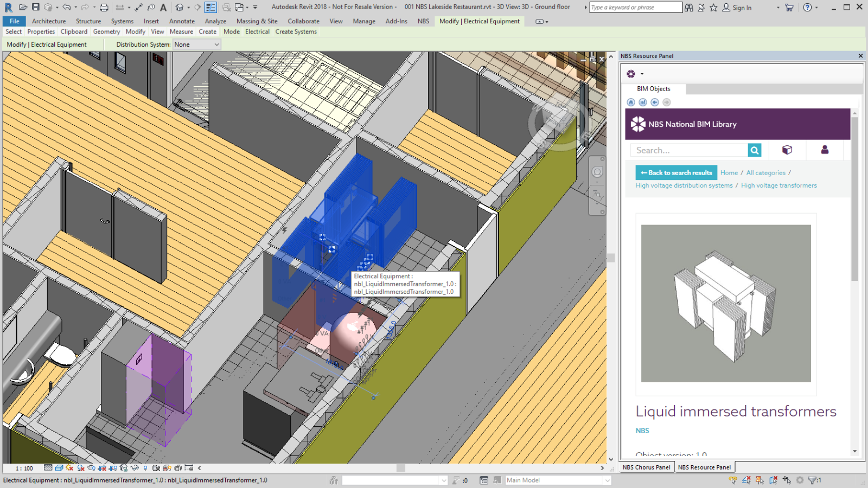Save the project using the Save icon
868x488 pixels.
(x=36, y=7)
